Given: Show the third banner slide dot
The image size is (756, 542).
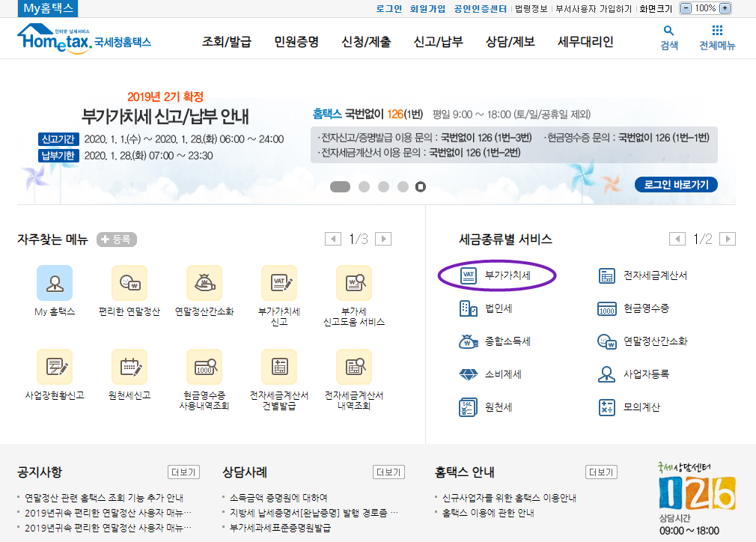Looking at the screenshot, I should 383,186.
